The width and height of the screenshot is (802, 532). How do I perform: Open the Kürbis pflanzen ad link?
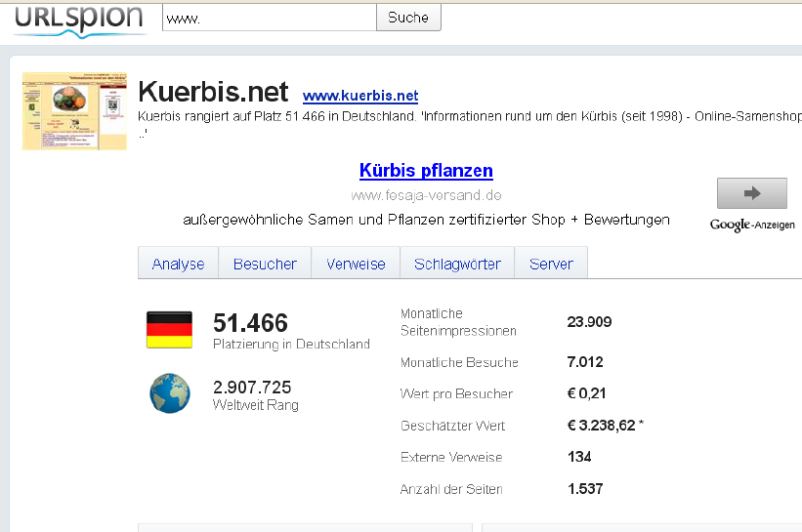[x=426, y=171]
